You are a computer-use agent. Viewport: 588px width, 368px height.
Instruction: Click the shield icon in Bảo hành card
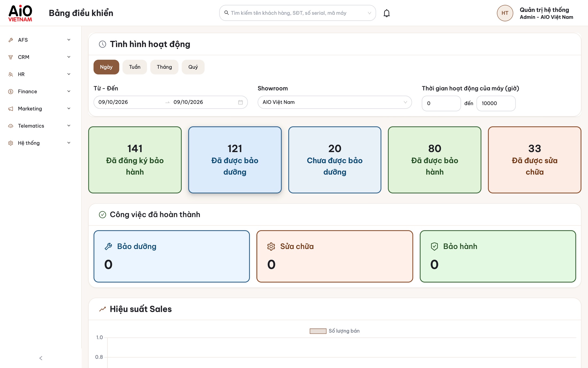pos(434,246)
